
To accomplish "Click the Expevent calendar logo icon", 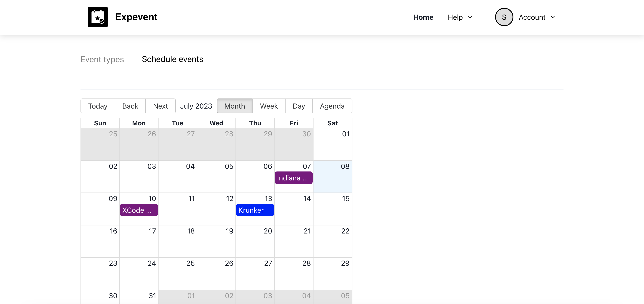I will pos(97,17).
